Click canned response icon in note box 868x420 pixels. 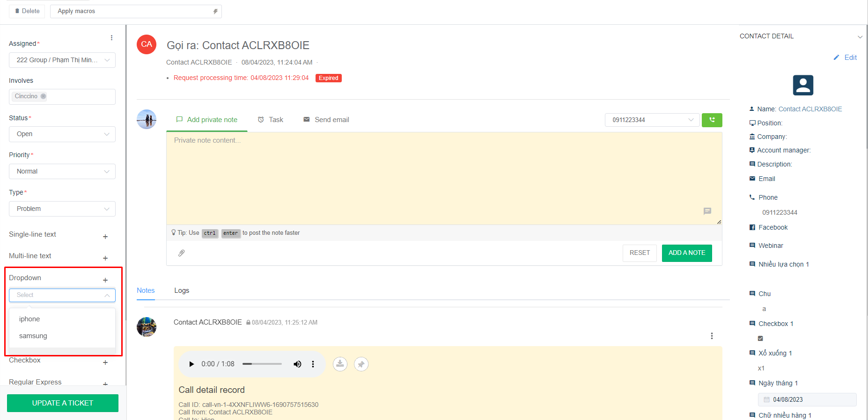707,211
